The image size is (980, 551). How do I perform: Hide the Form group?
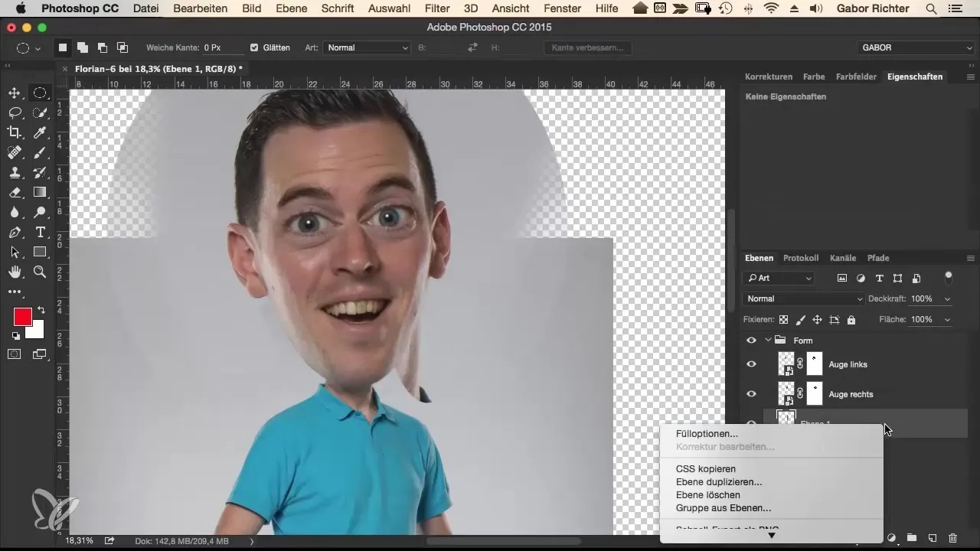751,341
